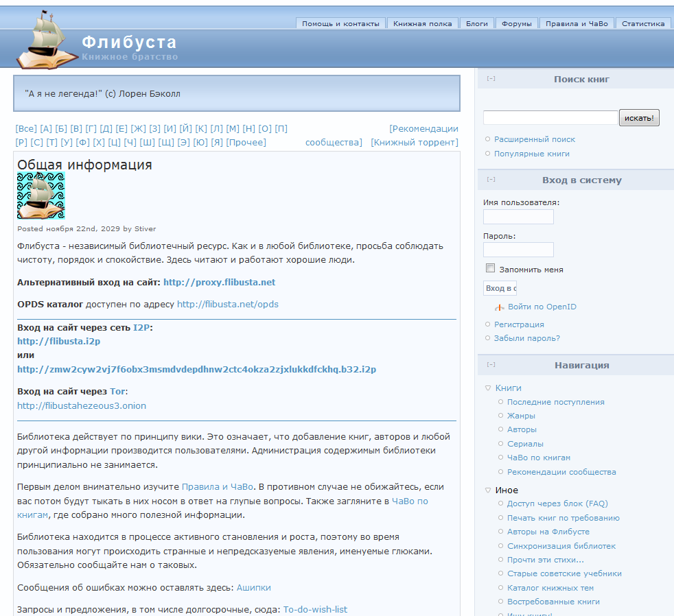The width and height of the screenshot is (674, 616).
Task: Click the Флибуста site title
Action: [129, 42]
